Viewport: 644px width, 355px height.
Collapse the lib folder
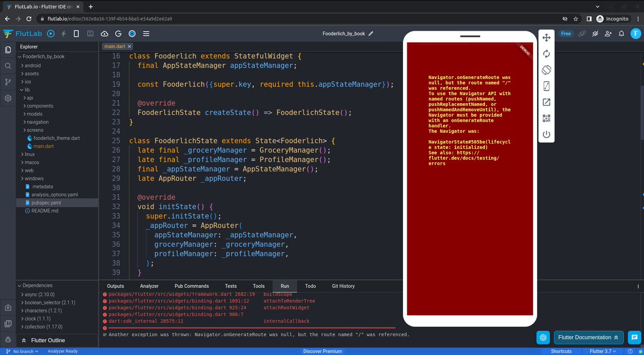pos(27,90)
